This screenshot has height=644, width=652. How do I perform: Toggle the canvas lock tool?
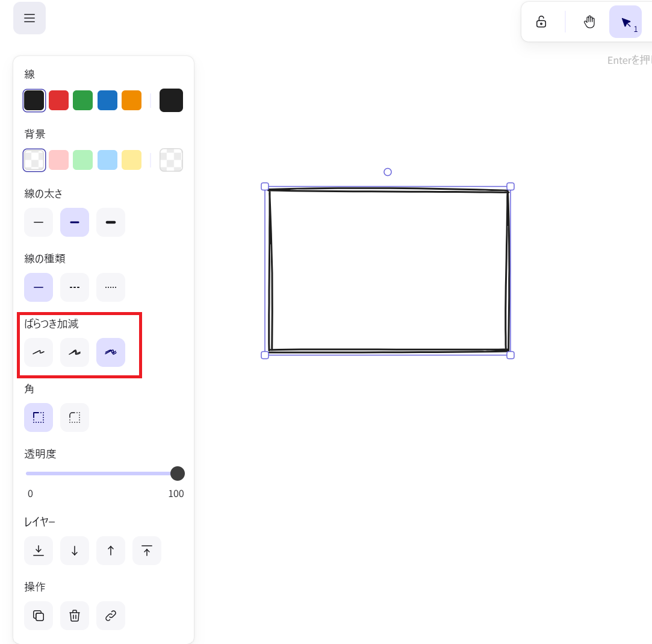(541, 22)
